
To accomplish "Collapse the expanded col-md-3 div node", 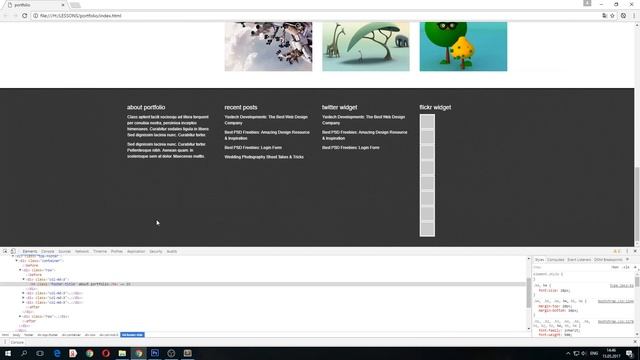I will pos(23,280).
